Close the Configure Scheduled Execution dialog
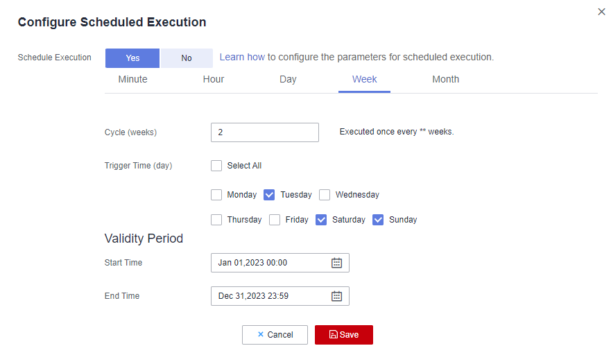 [601, 12]
